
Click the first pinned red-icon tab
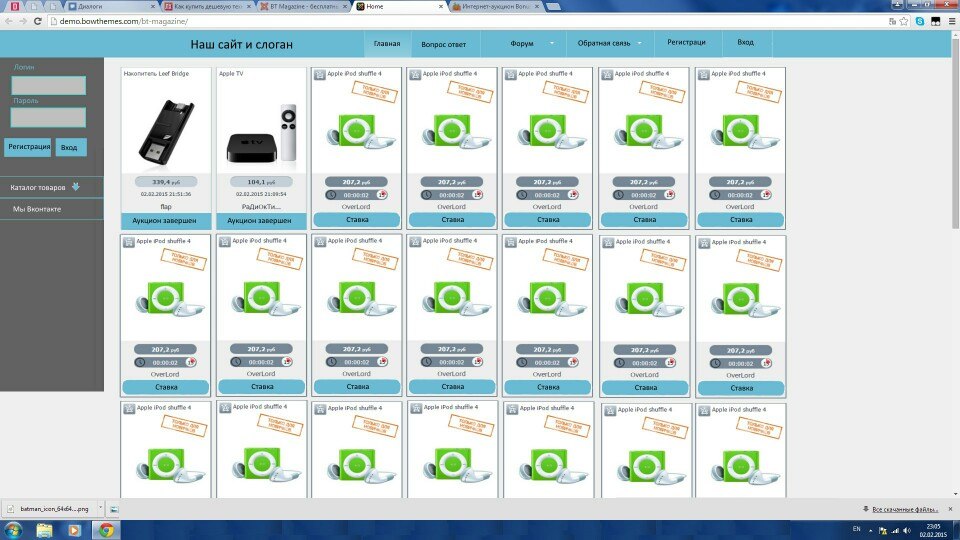coord(15,6)
